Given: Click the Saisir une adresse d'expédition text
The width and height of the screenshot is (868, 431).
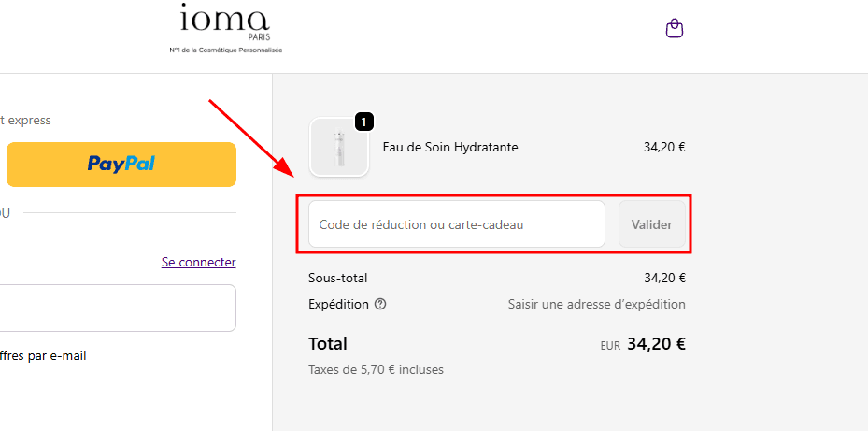Looking at the screenshot, I should click(x=596, y=304).
